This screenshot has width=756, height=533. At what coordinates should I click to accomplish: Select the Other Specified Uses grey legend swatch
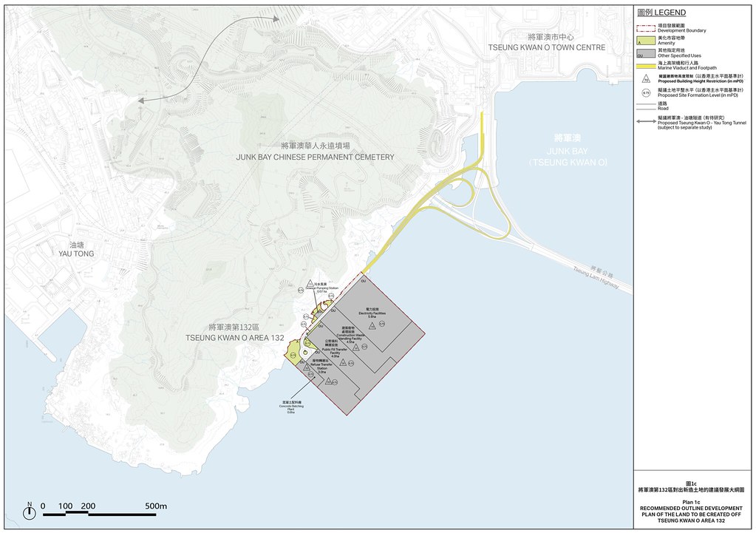(646, 53)
